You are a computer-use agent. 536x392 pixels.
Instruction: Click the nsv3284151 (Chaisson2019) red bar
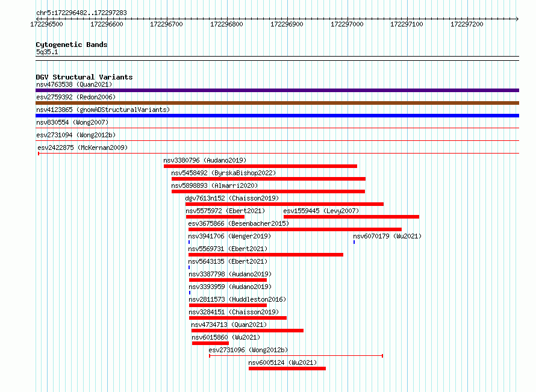(238, 318)
